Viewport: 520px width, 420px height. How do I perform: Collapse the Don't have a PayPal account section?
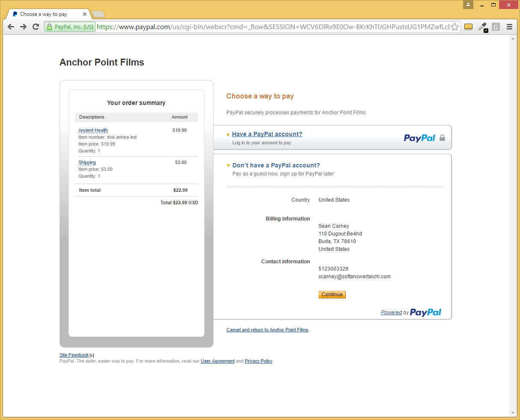276,165
